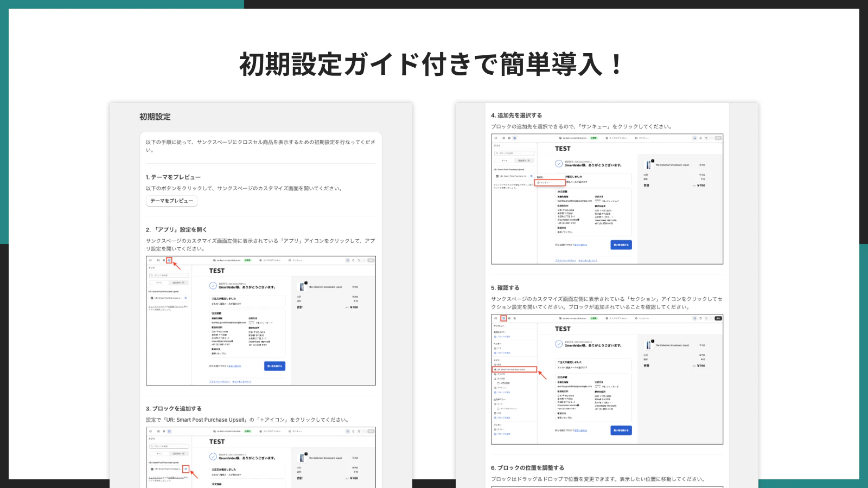Open the Sections icon in step 5 screenshot

coord(503,318)
